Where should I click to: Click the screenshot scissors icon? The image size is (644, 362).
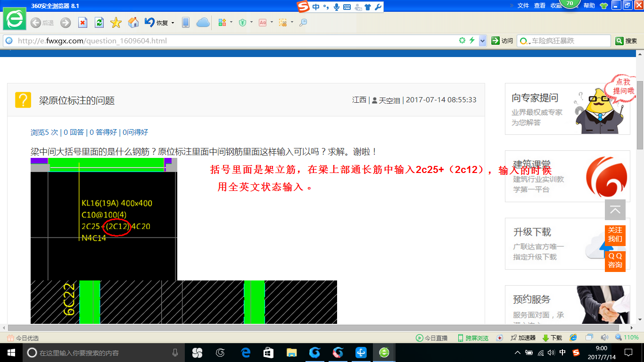tap(283, 22)
